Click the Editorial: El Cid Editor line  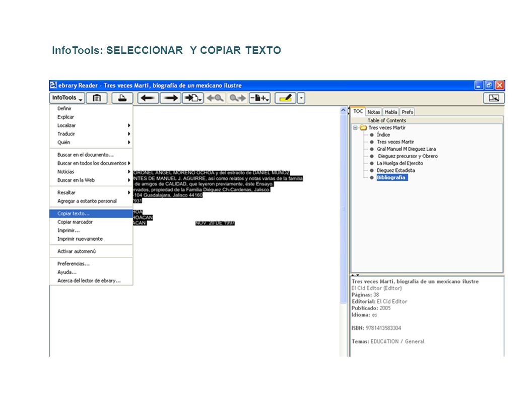379,302
